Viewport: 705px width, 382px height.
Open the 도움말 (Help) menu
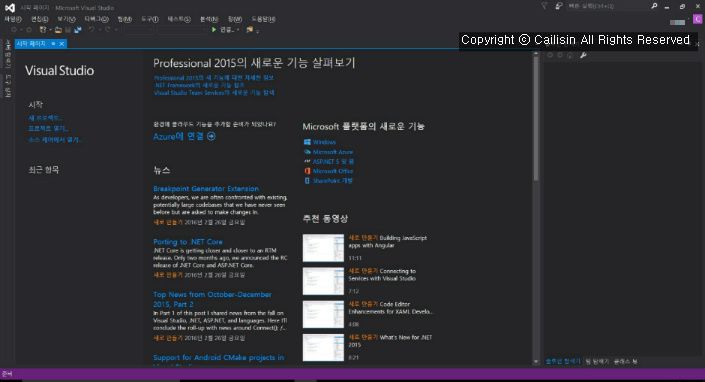(263, 19)
